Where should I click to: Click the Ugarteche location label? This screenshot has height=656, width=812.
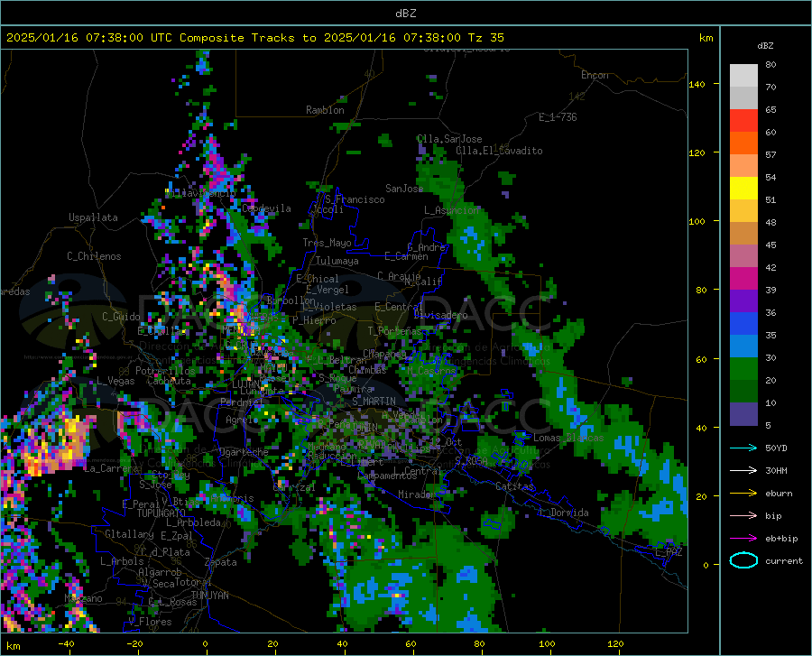(244, 452)
